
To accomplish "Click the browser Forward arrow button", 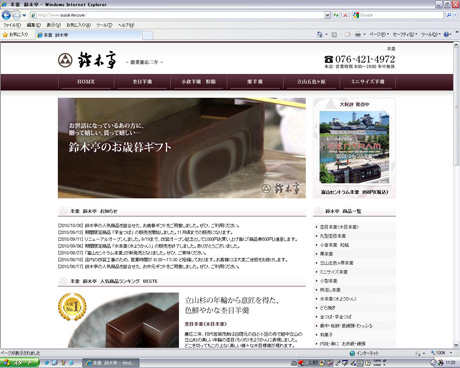I will click(x=16, y=15).
